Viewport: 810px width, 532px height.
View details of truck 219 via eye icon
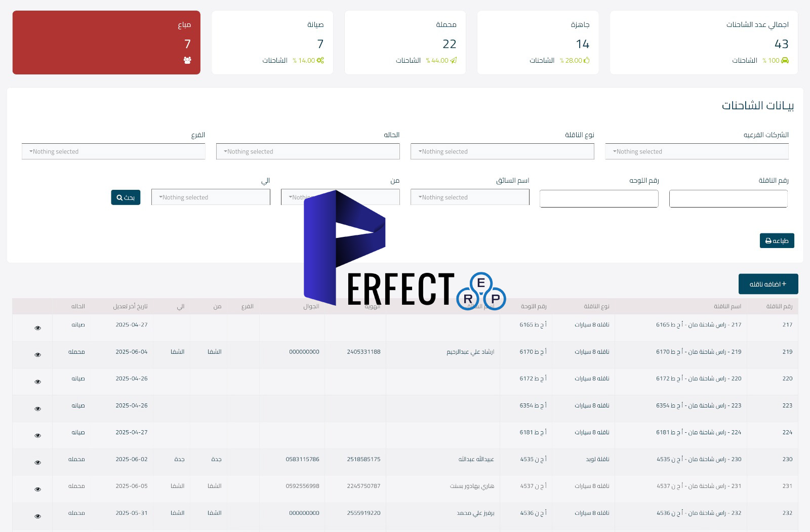click(37, 355)
